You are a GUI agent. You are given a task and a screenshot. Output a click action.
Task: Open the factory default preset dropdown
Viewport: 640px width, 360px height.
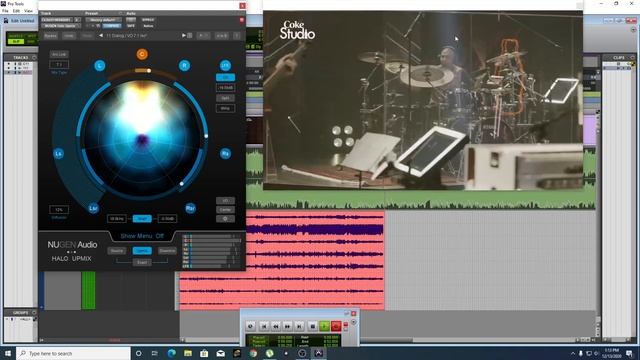(104, 20)
